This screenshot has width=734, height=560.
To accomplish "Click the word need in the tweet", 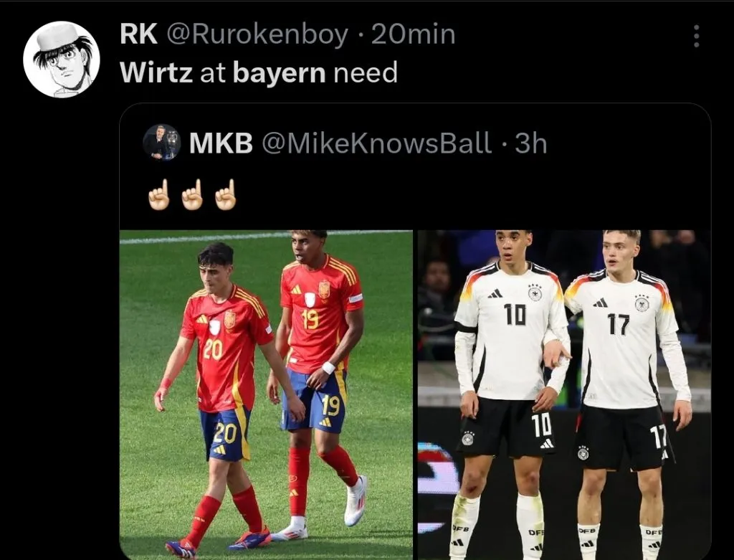I will (366, 73).
